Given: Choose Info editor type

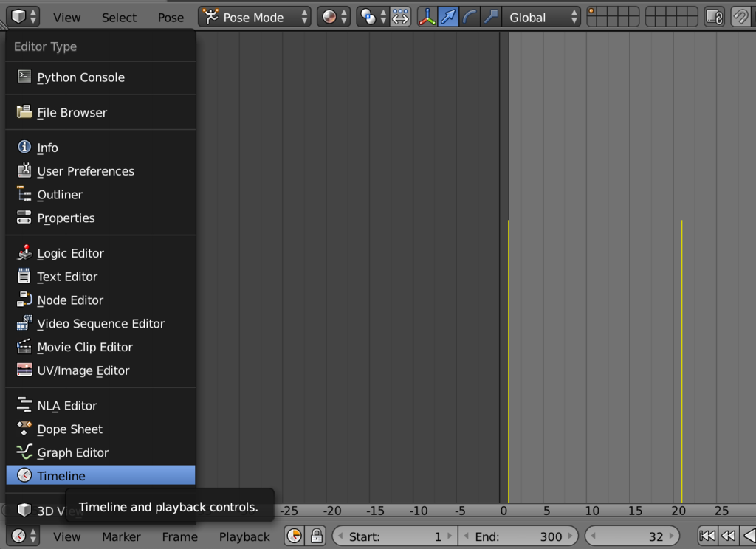Looking at the screenshot, I should (x=100, y=148).
